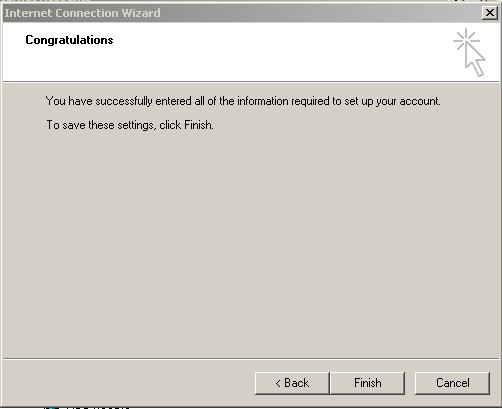Click the Congratulations heading
This screenshot has height=409, width=502.
pos(69,40)
